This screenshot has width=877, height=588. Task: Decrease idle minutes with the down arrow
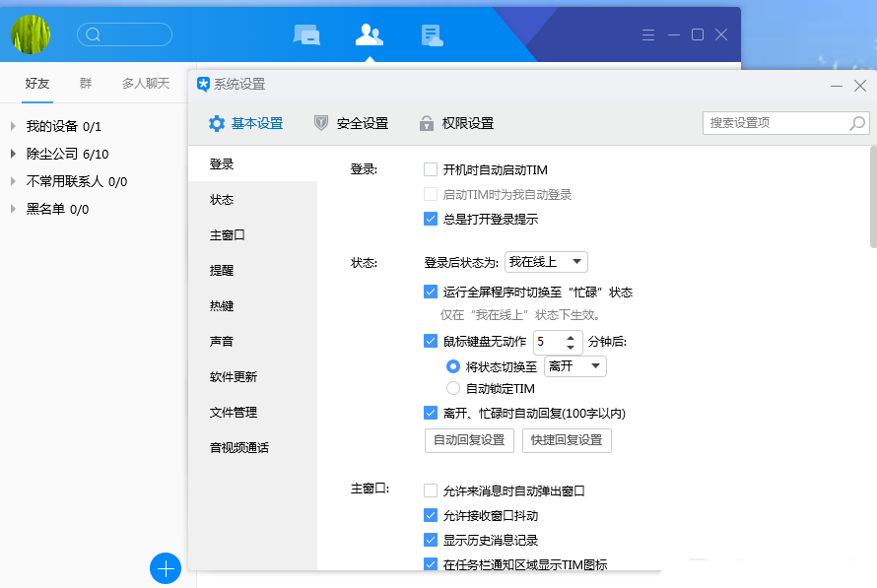[571, 347]
